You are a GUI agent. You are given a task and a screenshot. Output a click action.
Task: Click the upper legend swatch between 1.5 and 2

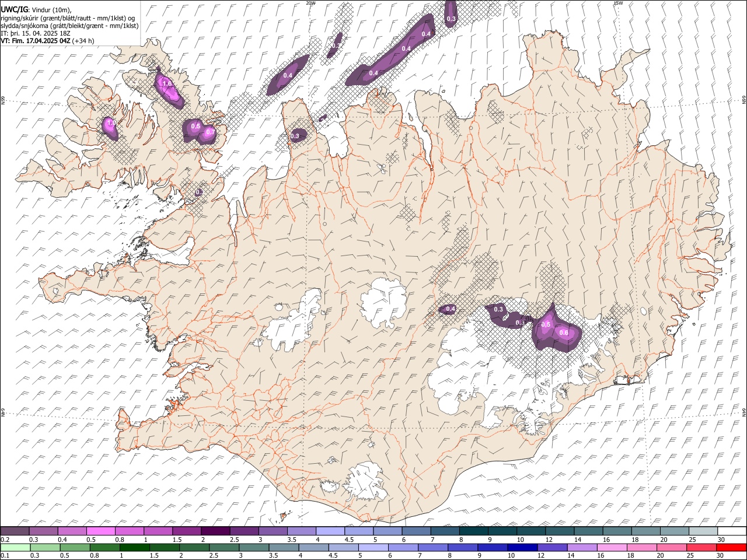[187, 531]
